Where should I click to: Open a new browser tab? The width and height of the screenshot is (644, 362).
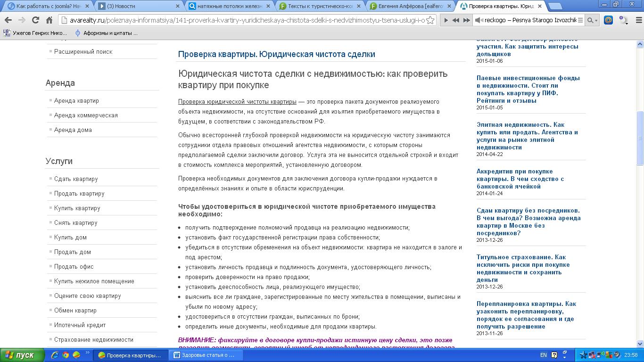(x=555, y=6)
